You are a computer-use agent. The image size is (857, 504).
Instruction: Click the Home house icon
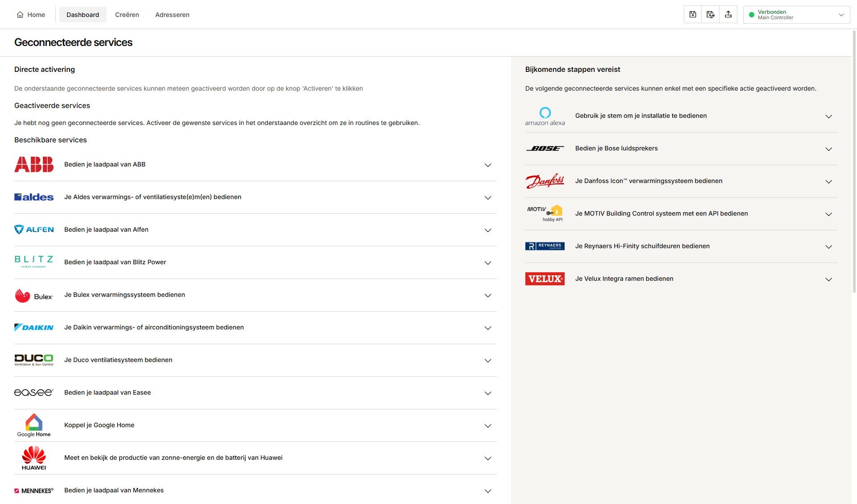pos(20,15)
